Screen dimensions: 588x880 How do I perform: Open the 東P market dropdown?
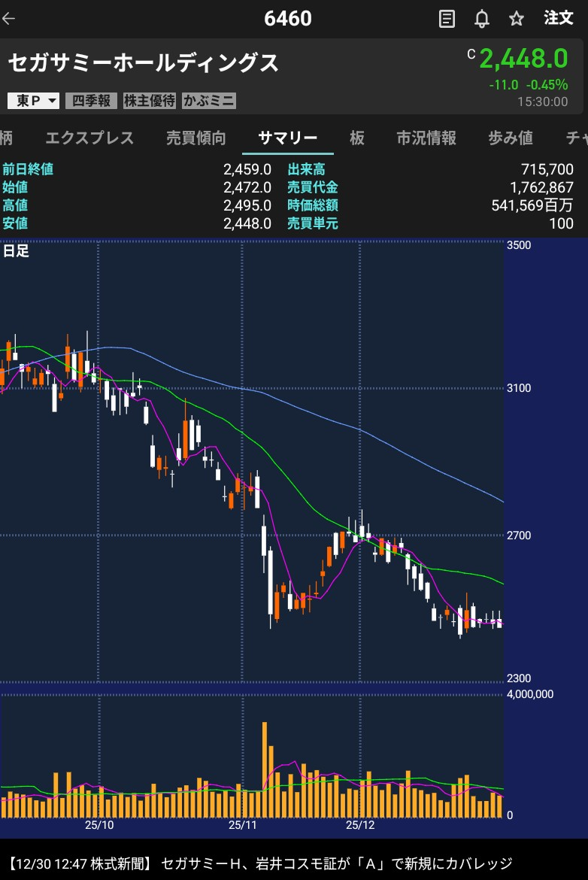click(33, 101)
